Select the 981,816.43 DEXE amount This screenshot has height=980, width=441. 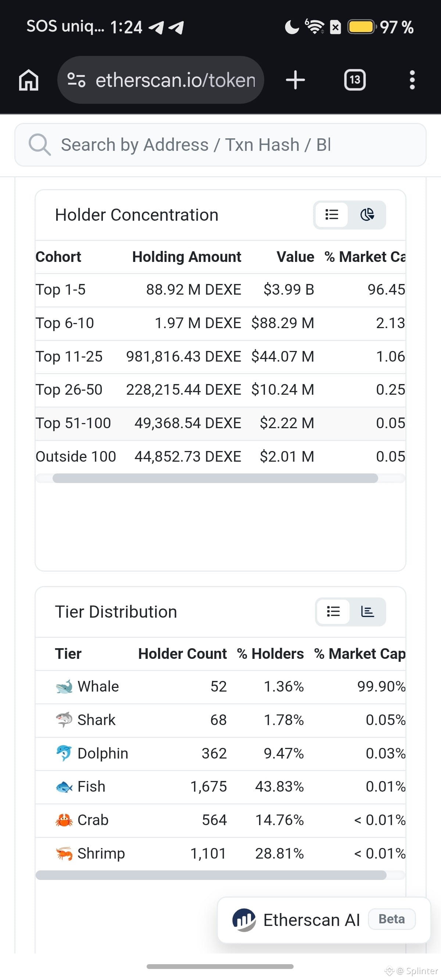click(184, 356)
